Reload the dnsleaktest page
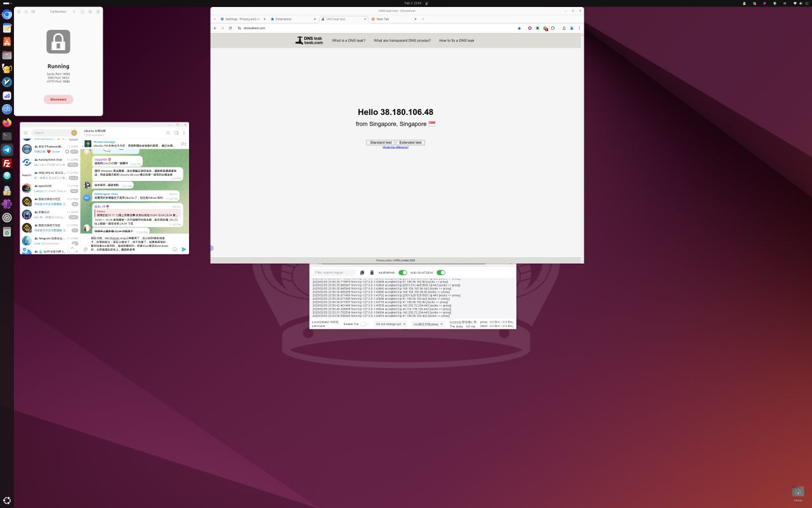 pos(231,28)
